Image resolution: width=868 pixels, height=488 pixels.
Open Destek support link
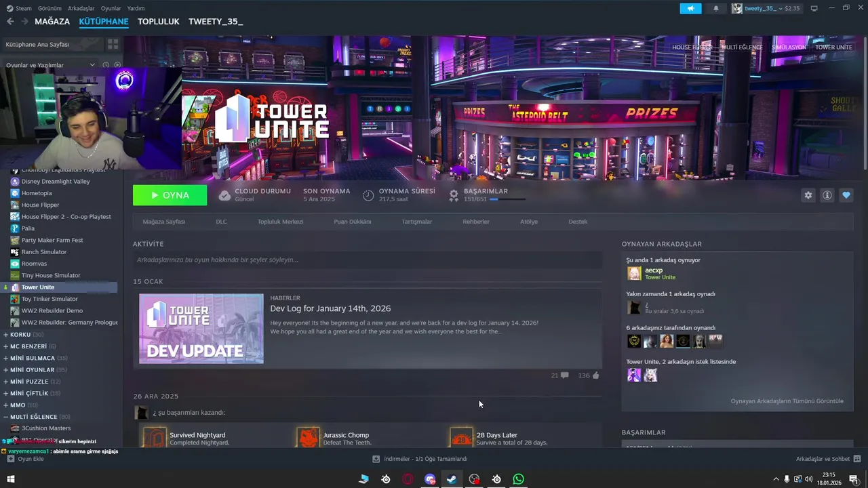578,222
